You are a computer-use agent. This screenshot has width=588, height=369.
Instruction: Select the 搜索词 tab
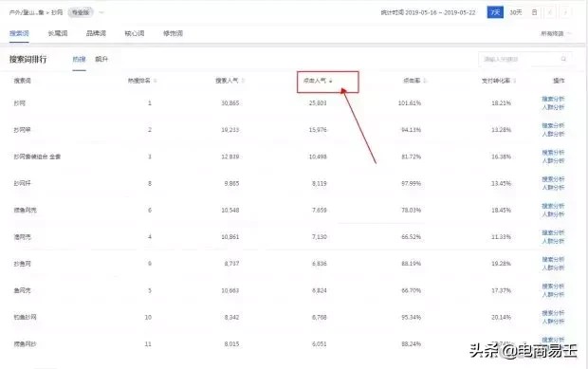(x=19, y=33)
